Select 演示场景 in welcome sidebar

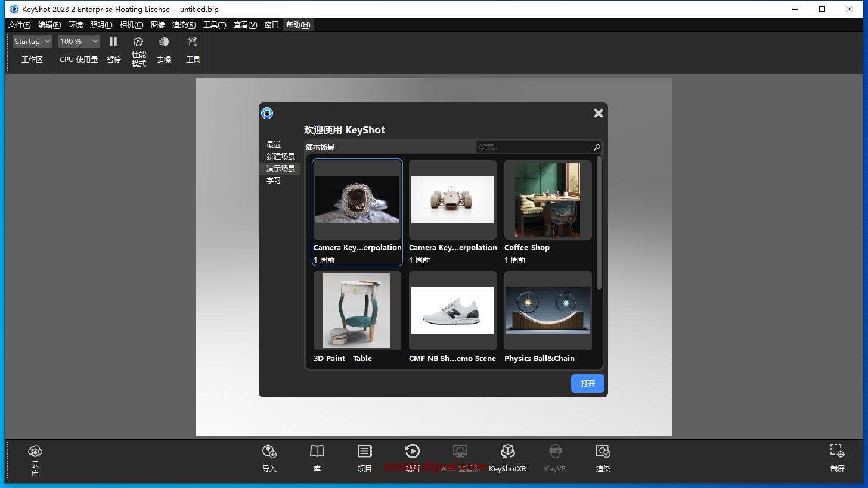[281, 169]
